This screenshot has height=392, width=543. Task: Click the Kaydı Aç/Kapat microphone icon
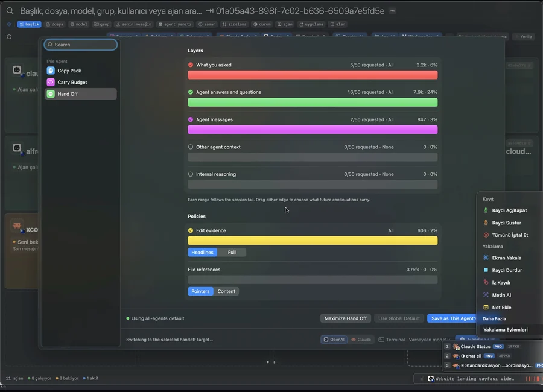click(486, 210)
